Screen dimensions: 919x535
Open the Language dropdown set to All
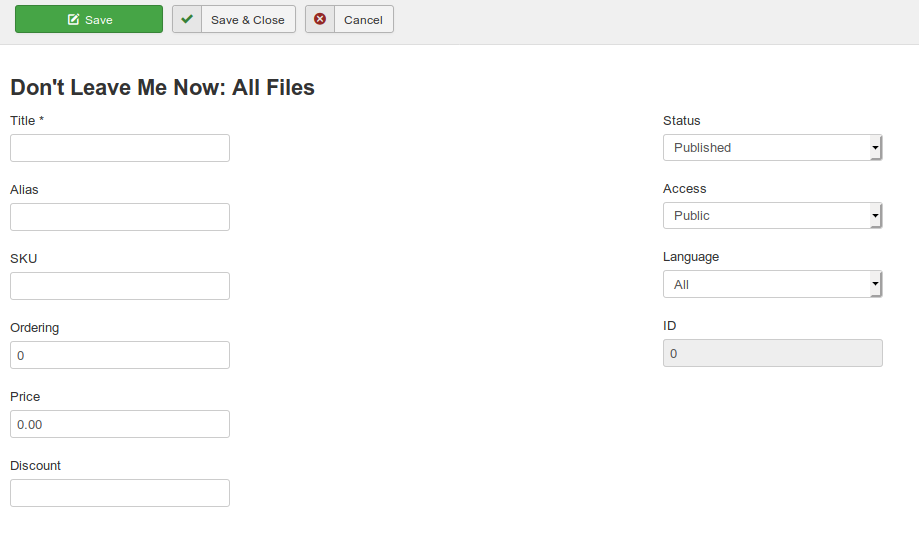click(x=765, y=284)
